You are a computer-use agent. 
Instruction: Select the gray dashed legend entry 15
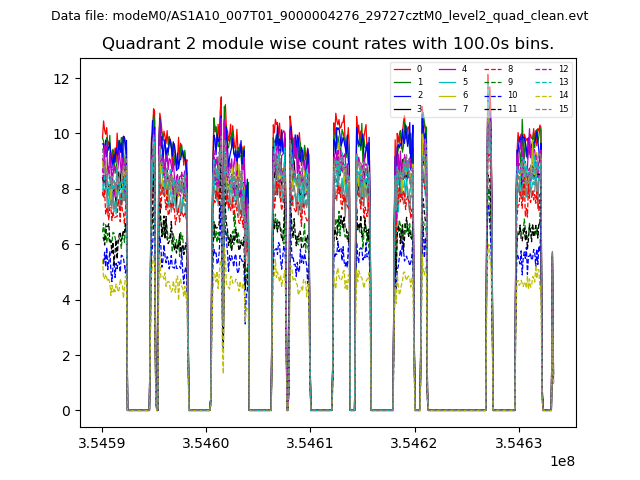tap(543, 108)
